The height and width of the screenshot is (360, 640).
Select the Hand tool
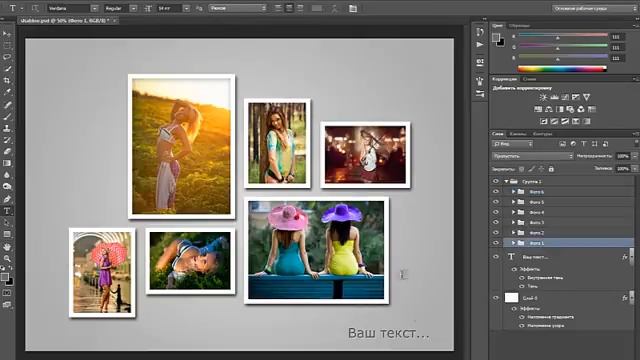[x=7, y=247]
